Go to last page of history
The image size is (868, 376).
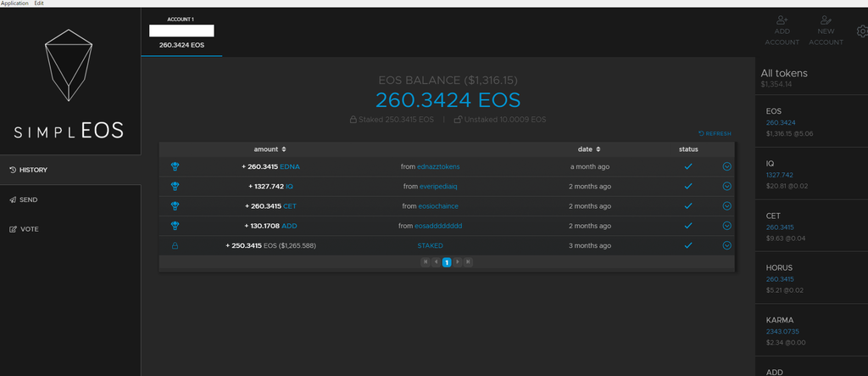pyautogui.click(x=468, y=261)
